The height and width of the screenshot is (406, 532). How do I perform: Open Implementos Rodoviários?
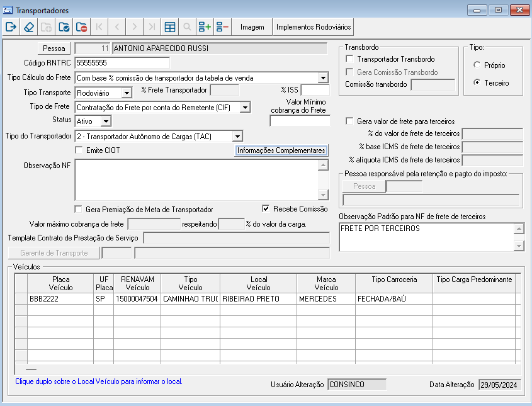pos(312,26)
